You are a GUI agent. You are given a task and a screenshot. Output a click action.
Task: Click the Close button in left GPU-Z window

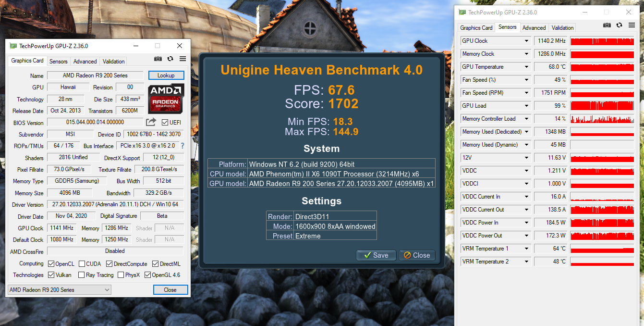click(170, 290)
